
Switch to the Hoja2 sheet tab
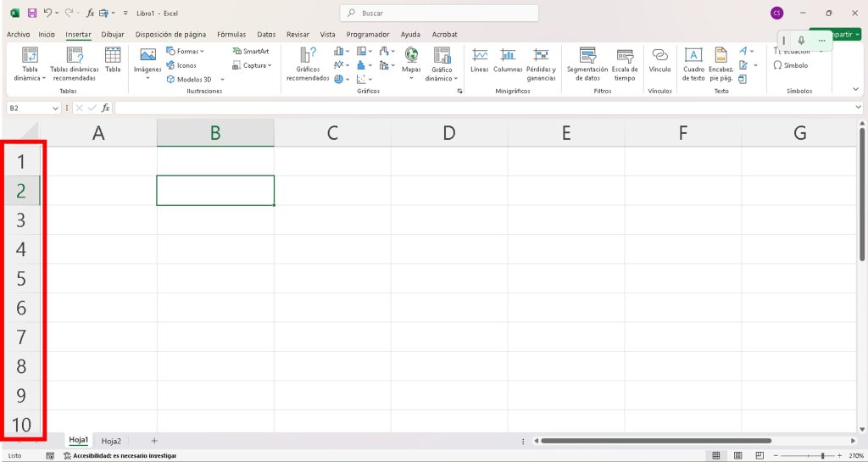(x=111, y=441)
